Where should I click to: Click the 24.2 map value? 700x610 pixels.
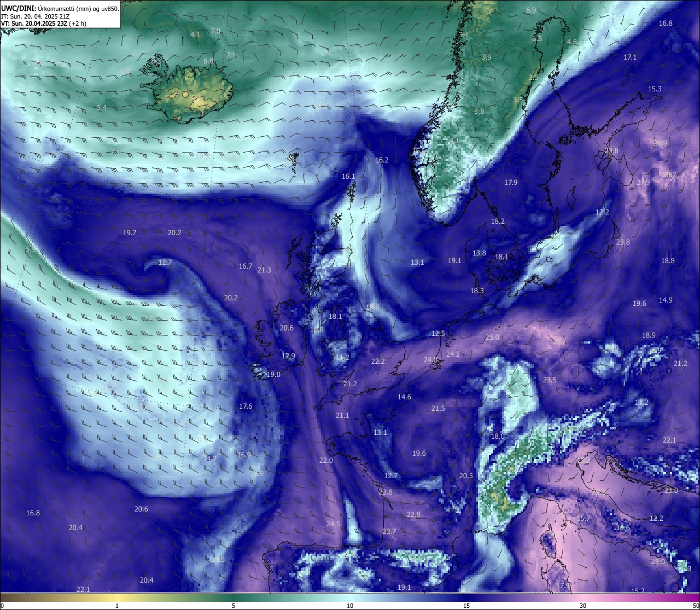point(453,355)
